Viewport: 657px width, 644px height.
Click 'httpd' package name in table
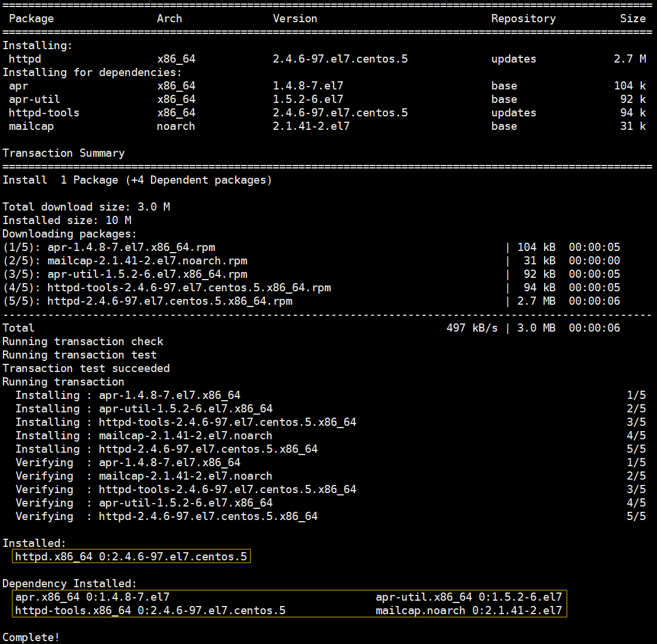[25, 58]
